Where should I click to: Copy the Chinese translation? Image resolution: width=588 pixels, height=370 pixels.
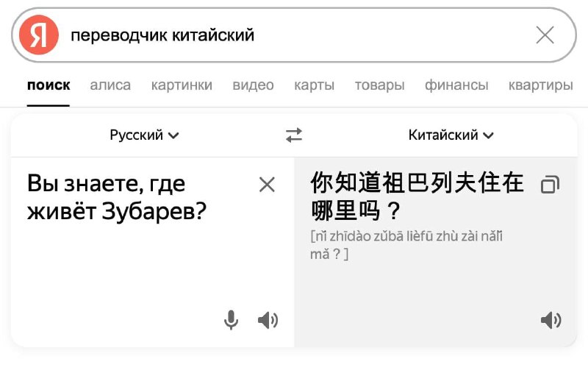(x=549, y=185)
